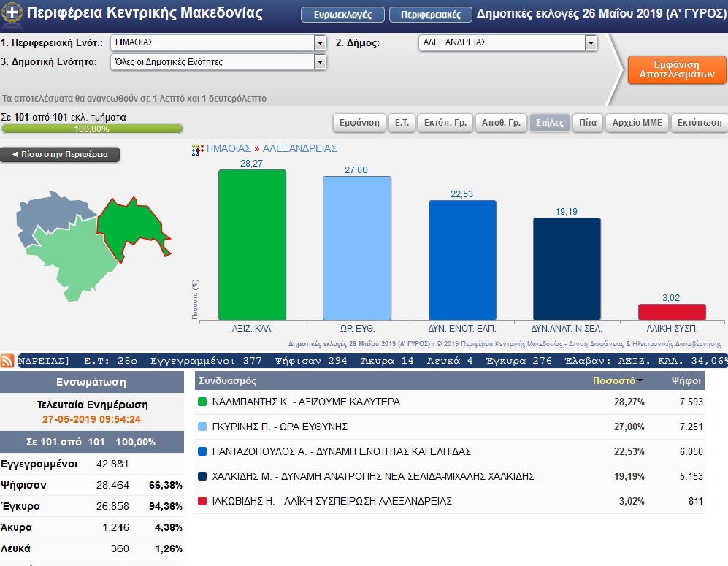Select the ΠΑΝΤΑΖΟΠΟΥΛΟΣ Α. - ΔΥΝΑΜΗ ΕΝΟΤΗΤΑΣ row
The image size is (728, 566).
pyautogui.click(x=450, y=452)
